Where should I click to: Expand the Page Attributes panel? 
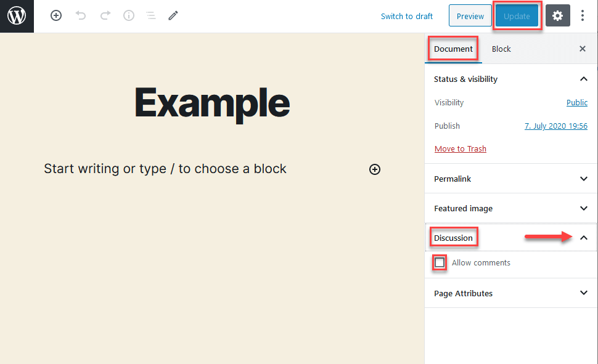584,293
